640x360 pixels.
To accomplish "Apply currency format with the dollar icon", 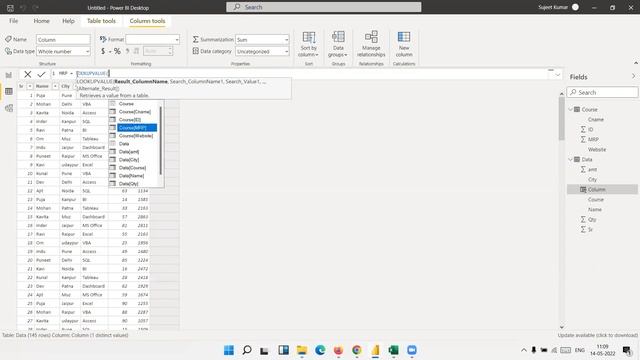I will [103, 51].
